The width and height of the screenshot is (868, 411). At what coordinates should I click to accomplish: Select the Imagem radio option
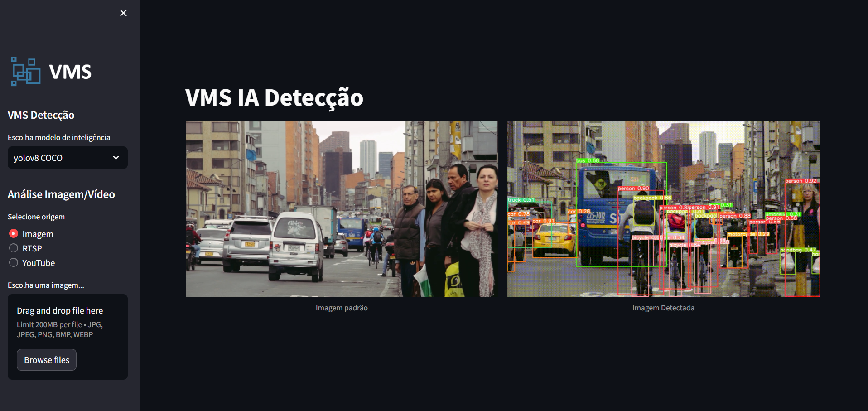click(x=14, y=234)
